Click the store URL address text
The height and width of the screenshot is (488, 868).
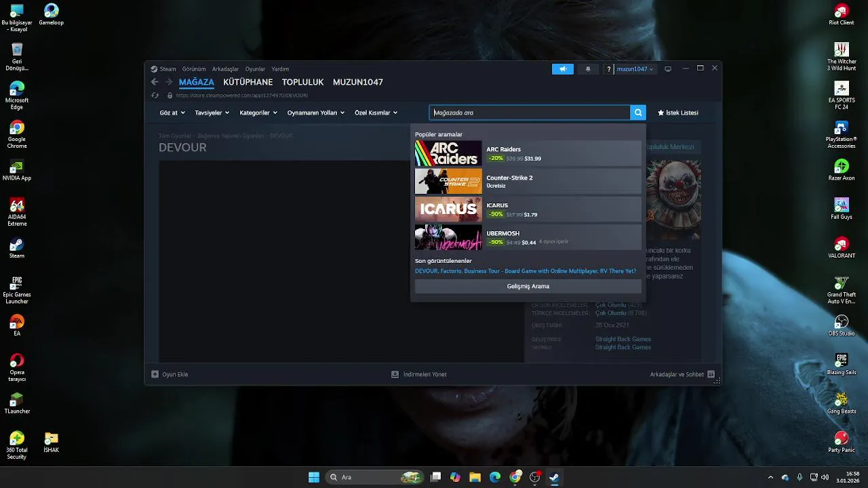(241, 96)
